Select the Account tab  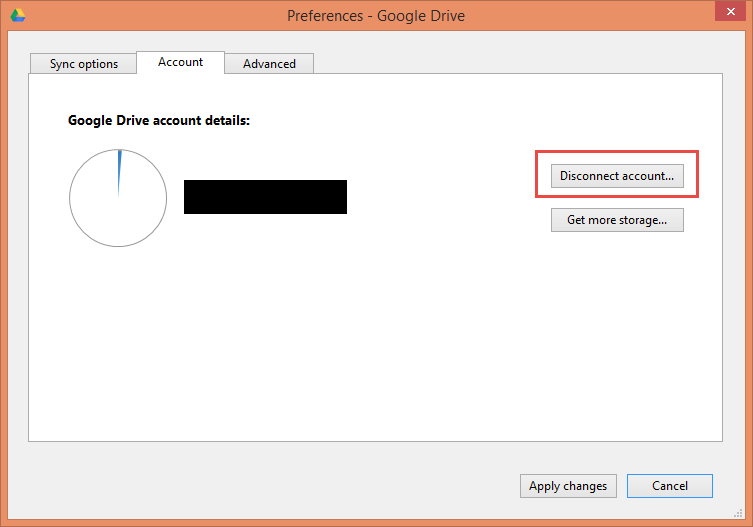(181, 62)
